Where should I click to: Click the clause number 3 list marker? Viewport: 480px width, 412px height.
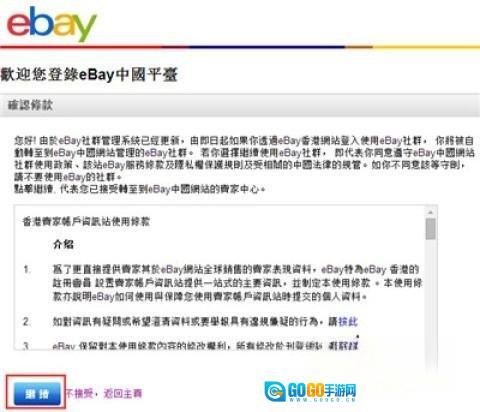click(x=26, y=346)
